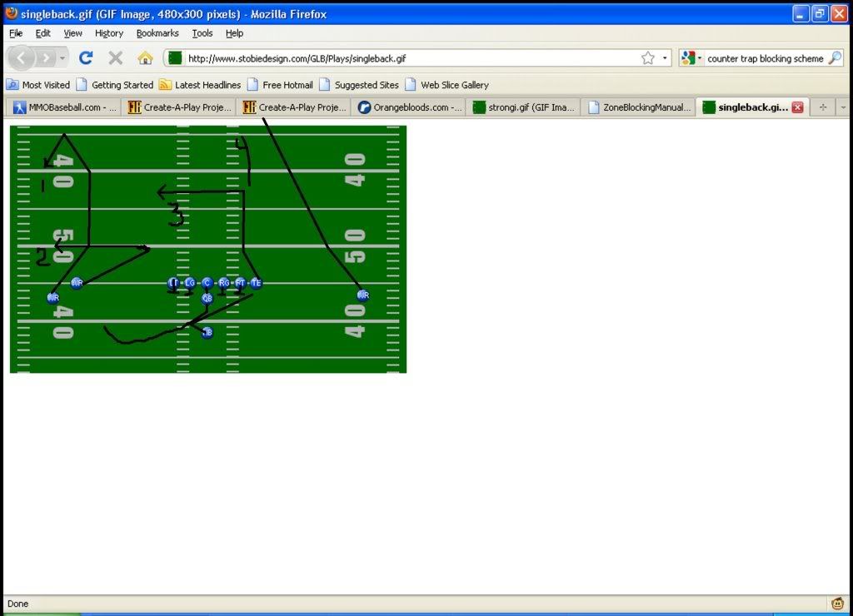Open Latest Headlines bookmark feed

(x=200, y=85)
